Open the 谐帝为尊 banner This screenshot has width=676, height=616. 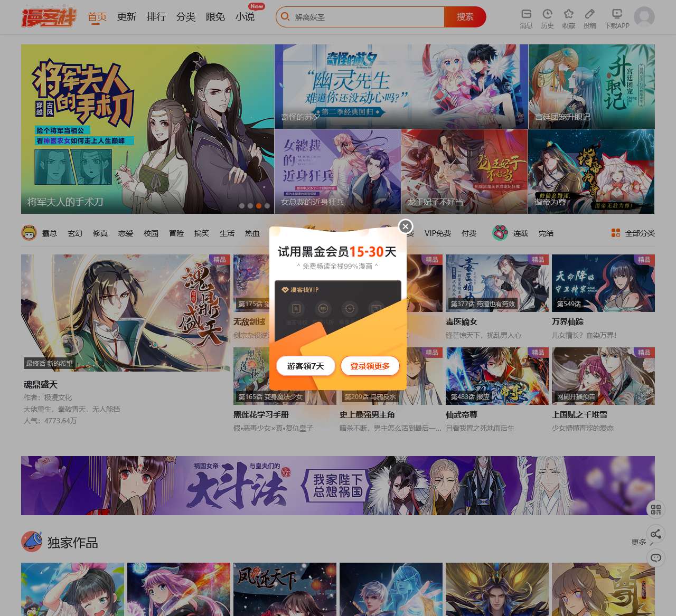tap(591, 172)
